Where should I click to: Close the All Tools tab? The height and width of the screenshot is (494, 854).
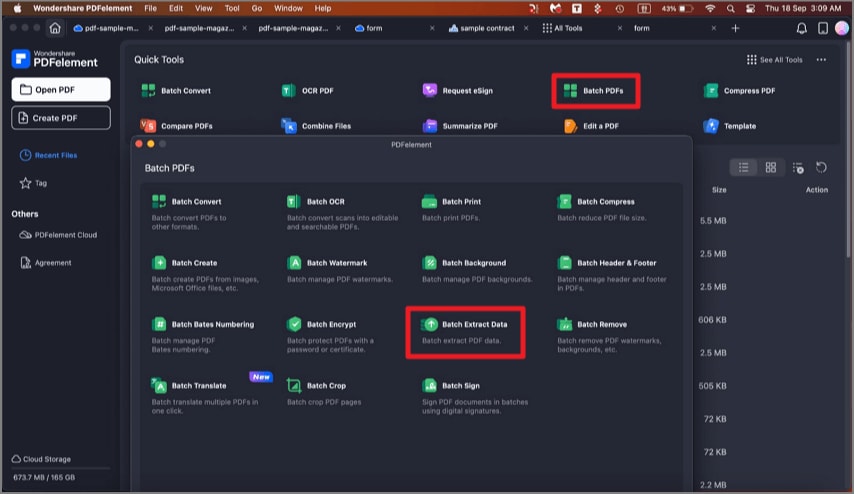(x=619, y=28)
